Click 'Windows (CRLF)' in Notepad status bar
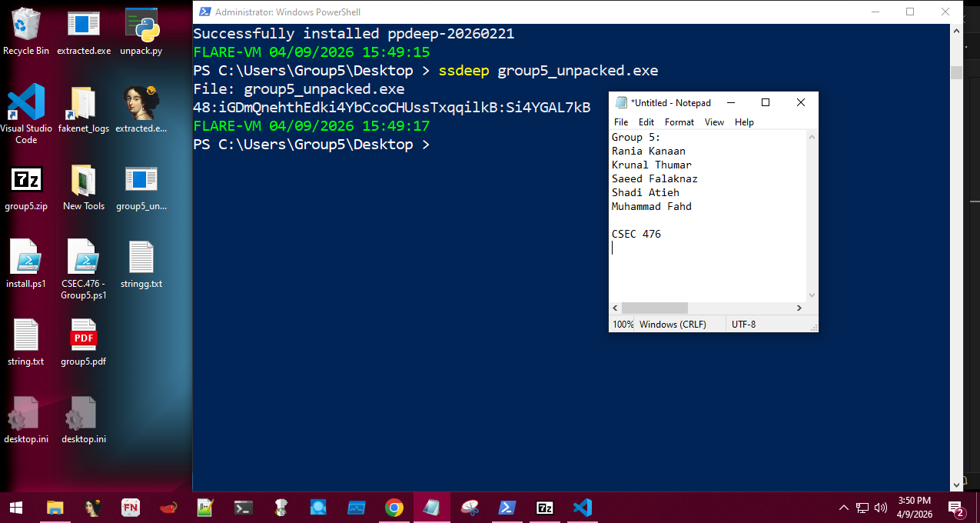This screenshot has width=980, height=523. click(673, 325)
